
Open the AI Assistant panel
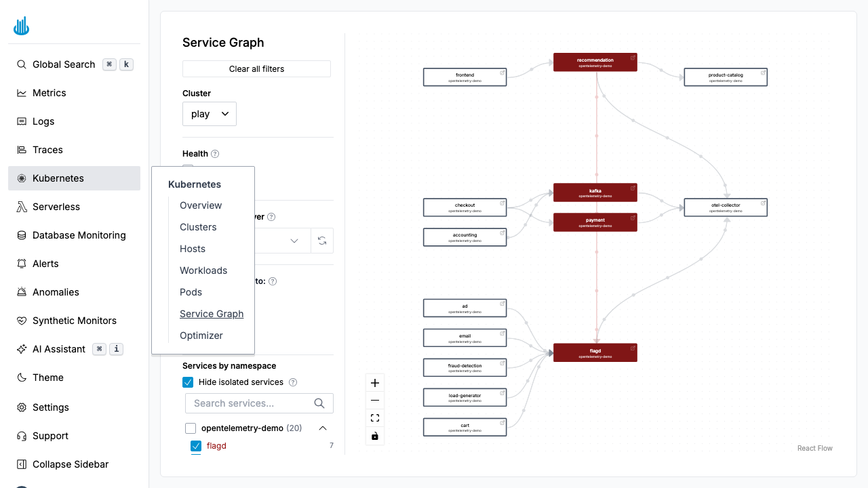click(x=60, y=349)
